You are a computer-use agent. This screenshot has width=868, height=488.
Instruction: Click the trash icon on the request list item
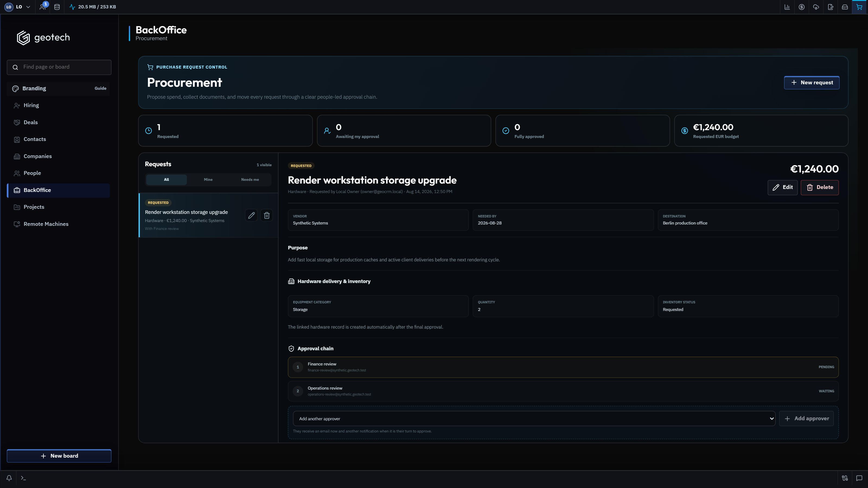tap(267, 215)
